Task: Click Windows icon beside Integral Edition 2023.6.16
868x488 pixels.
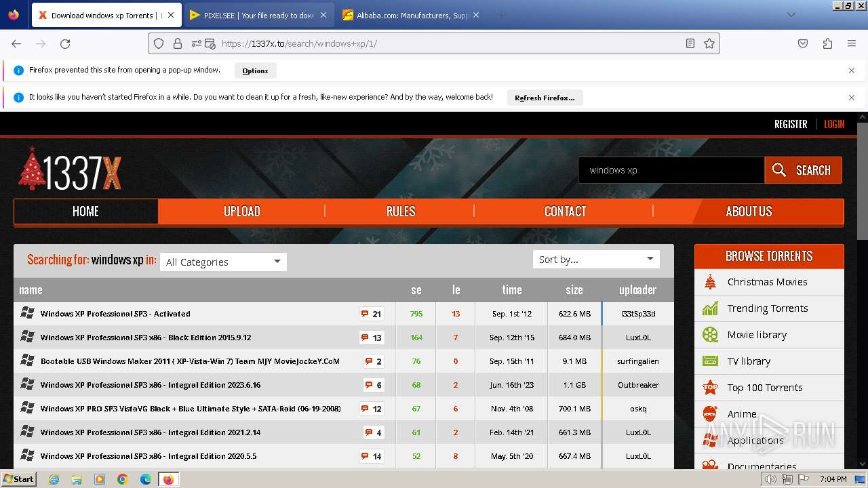Action: (27, 384)
